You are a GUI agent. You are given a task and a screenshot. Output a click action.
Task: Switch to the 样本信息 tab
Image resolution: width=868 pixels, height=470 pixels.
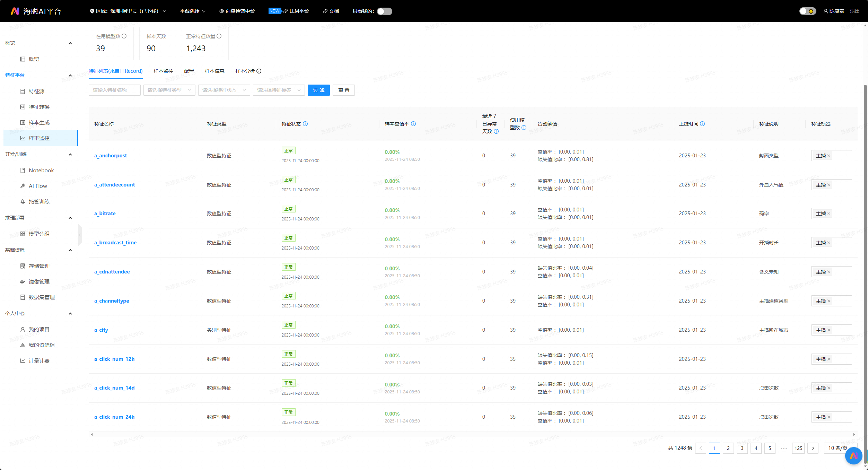[214, 71]
